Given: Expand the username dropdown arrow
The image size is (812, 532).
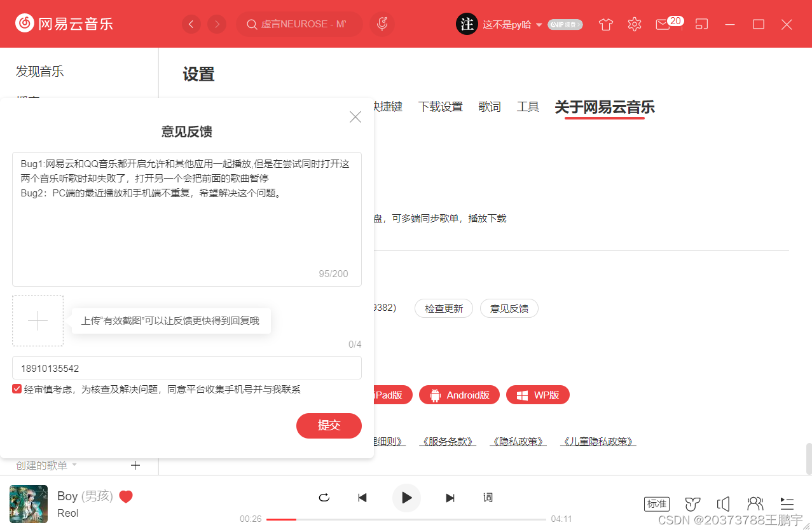Looking at the screenshot, I should point(539,25).
